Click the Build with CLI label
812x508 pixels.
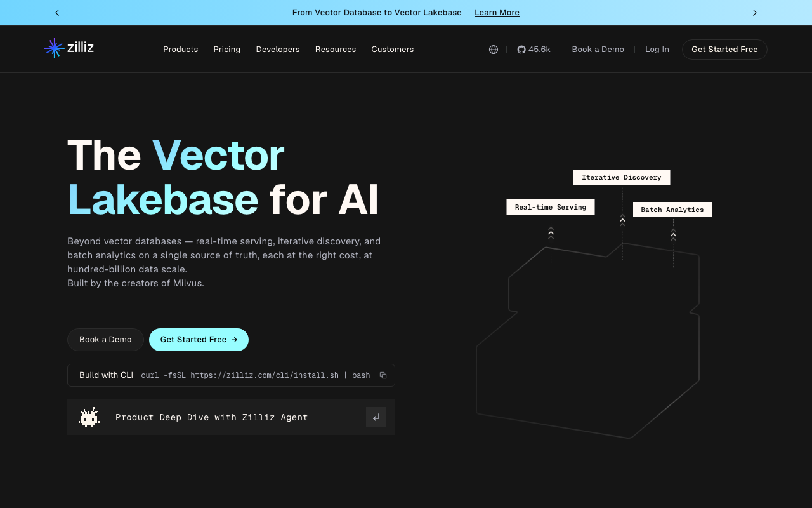point(106,375)
